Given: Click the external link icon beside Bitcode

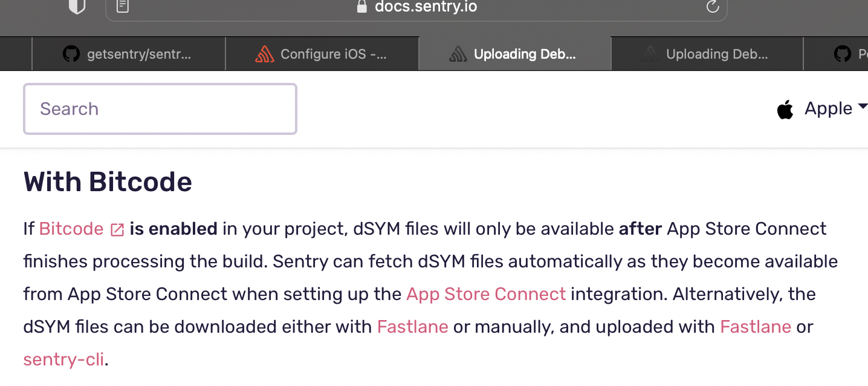Looking at the screenshot, I should 116,229.
